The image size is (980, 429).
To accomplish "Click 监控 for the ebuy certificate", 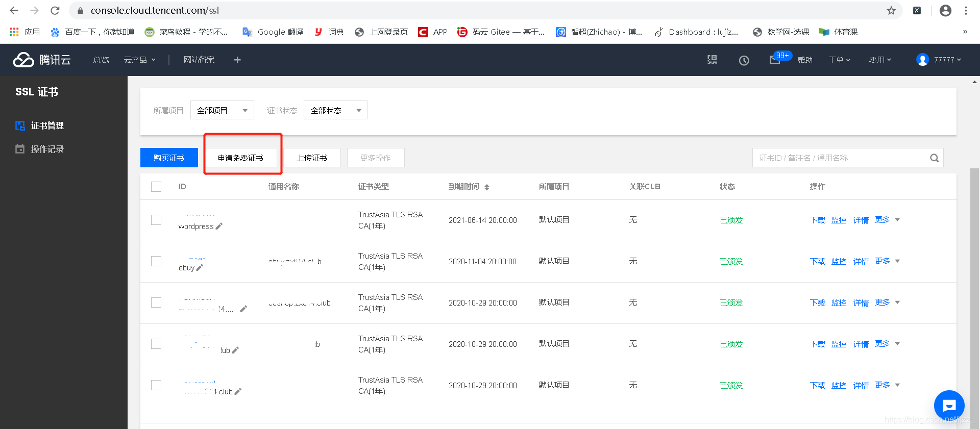I will 839,261.
